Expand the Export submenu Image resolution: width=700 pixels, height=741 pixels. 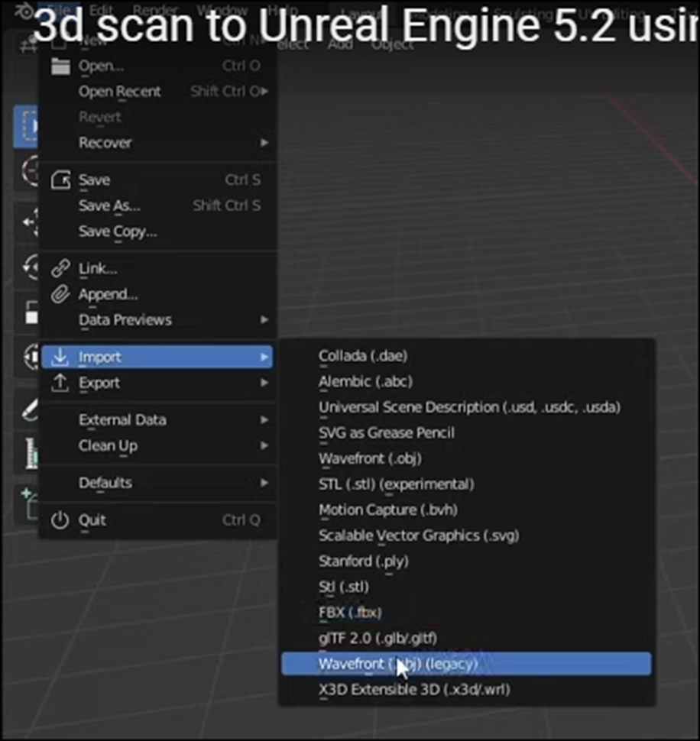(x=157, y=383)
